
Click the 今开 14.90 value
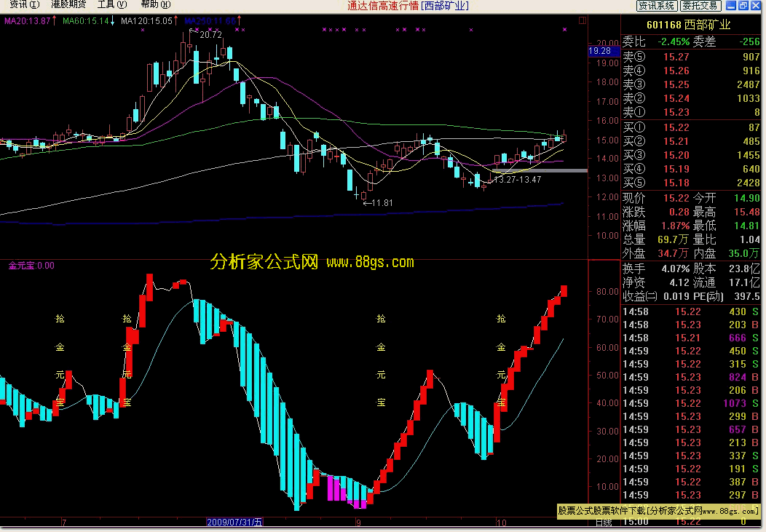pyautogui.click(x=747, y=198)
